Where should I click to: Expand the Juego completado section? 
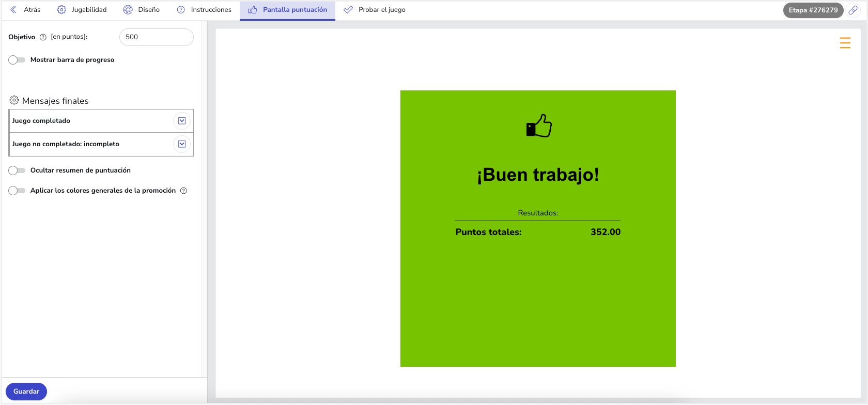click(x=182, y=121)
